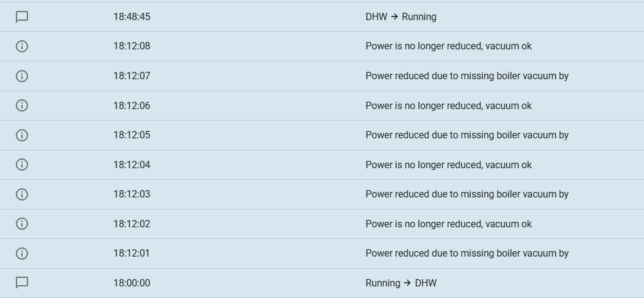Click the message icon for the 18:48:45 entry

(x=22, y=17)
